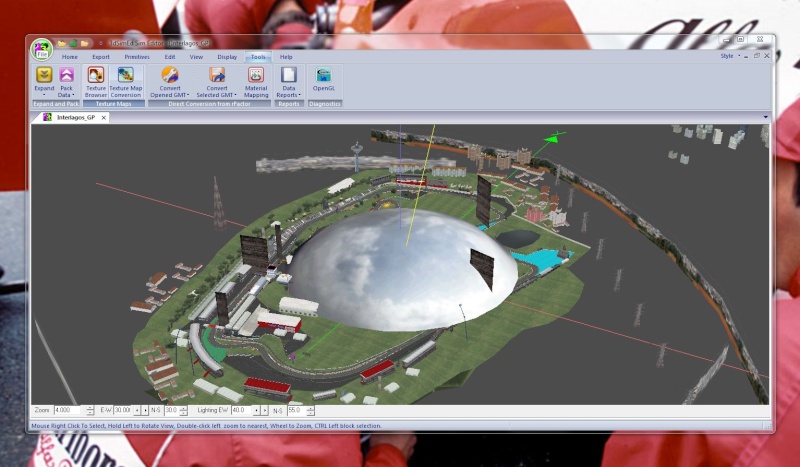Image resolution: width=800 pixels, height=467 pixels.
Task: Close the Interlagos_GP document tab
Action: 104,117
